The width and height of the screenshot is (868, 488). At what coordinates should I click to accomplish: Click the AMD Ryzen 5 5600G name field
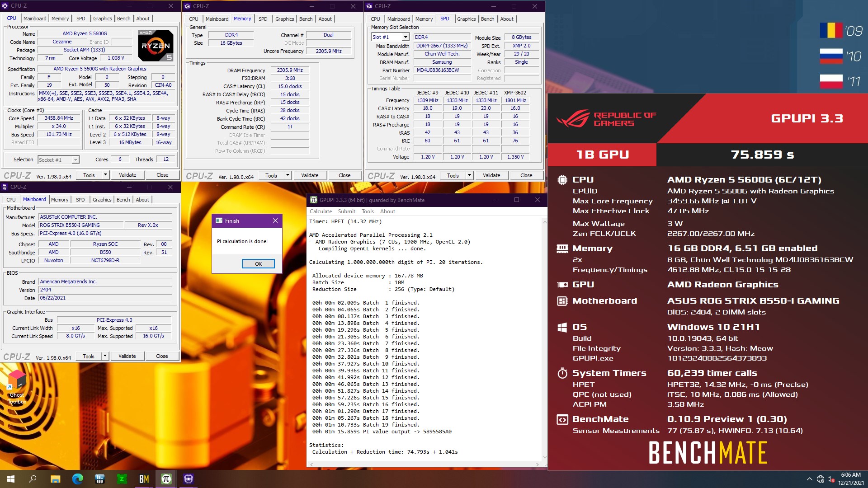[x=85, y=33]
